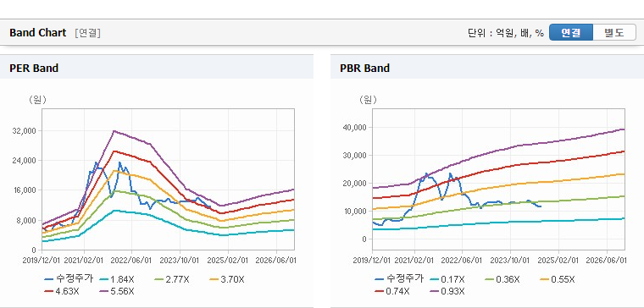Toggle PER legend entry 5.56X
The image size is (644, 308).
[117, 291]
